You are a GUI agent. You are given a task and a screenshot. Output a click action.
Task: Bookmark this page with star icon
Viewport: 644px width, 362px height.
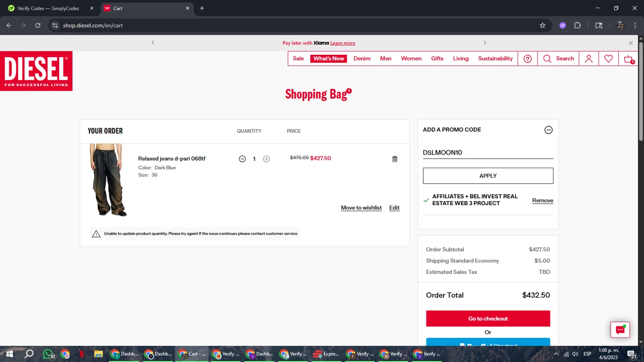click(542, 25)
